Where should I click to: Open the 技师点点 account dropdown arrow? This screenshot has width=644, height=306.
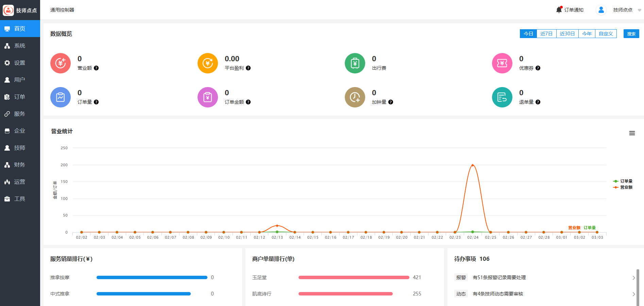click(x=639, y=10)
